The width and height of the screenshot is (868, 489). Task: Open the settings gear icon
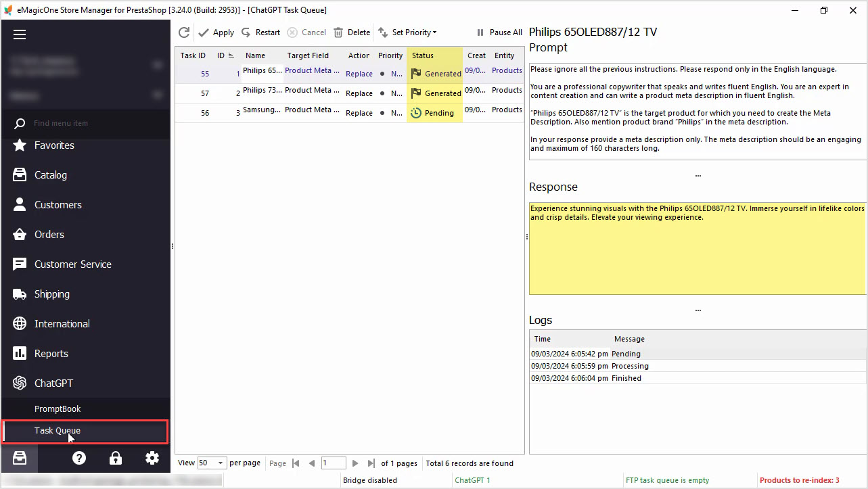point(152,458)
